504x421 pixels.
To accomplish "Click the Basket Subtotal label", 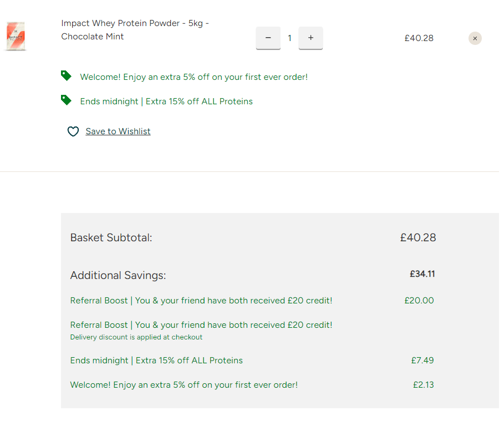I will coord(111,238).
